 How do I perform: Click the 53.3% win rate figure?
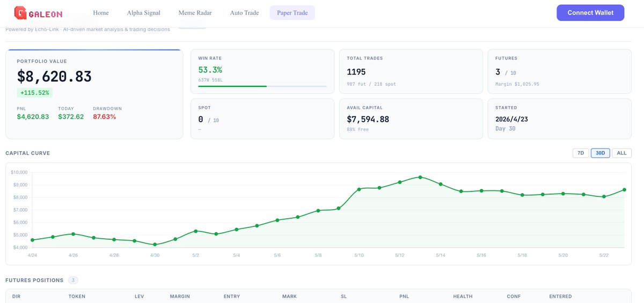[210, 70]
